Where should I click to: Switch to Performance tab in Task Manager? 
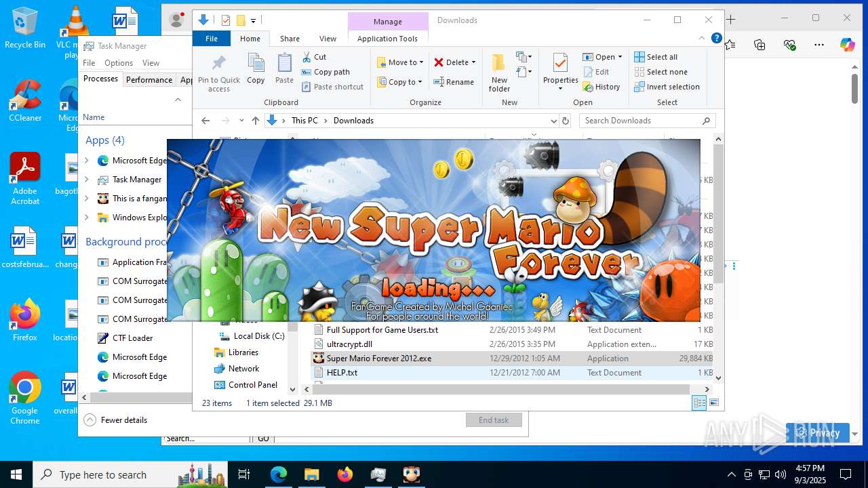pyautogui.click(x=149, y=79)
